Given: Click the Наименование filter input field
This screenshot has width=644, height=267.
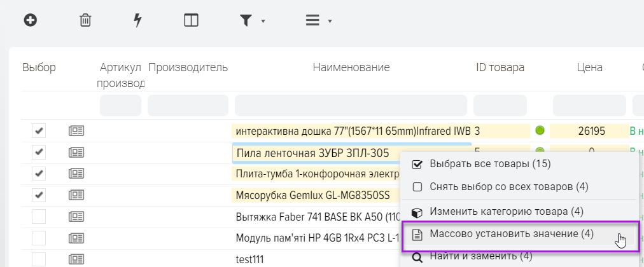Looking at the screenshot, I should tap(351, 106).
